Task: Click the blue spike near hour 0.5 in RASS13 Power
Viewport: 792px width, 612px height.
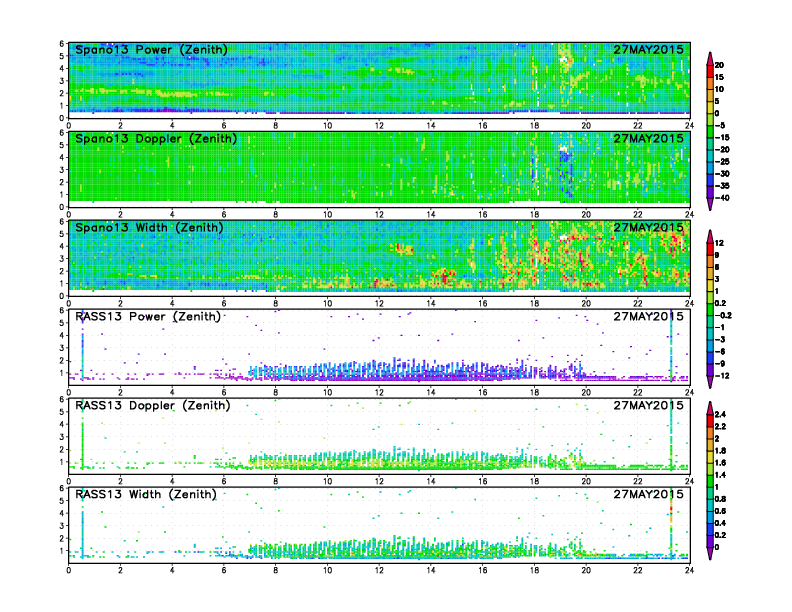Action: coord(83,352)
